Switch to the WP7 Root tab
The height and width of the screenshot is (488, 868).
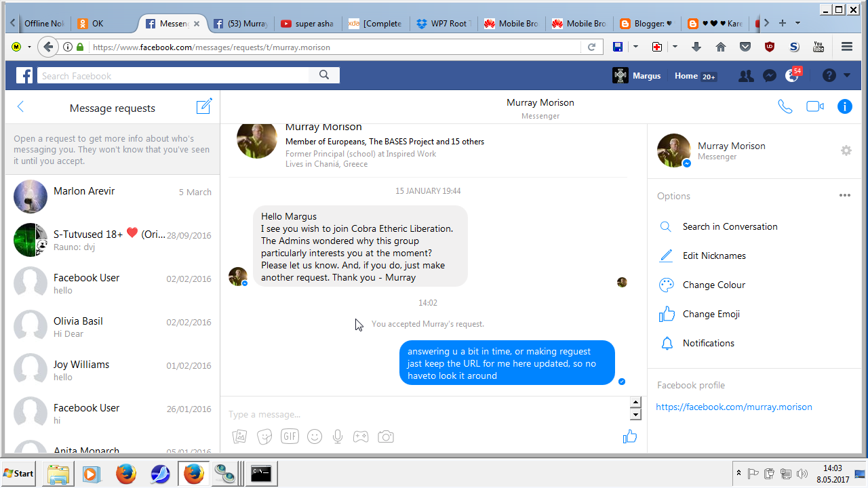click(x=443, y=23)
